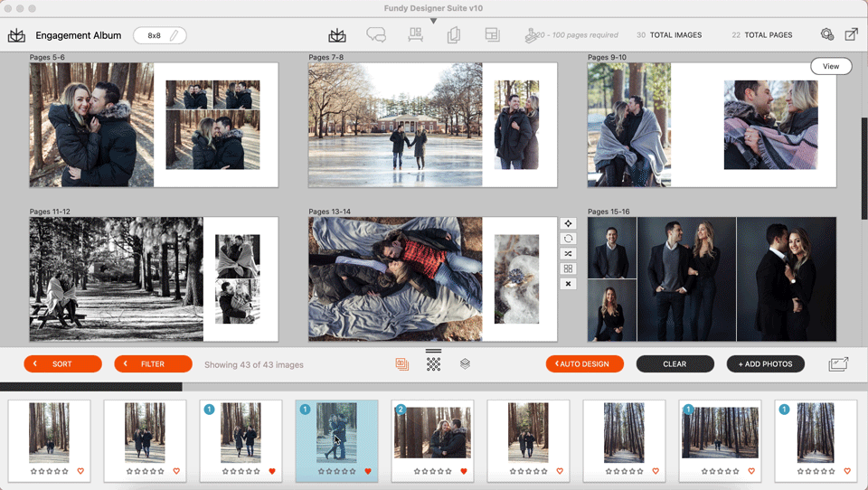Toggle the heart on the last thumbnail
Image resolution: width=868 pixels, height=490 pixels.
coord(847,471)
